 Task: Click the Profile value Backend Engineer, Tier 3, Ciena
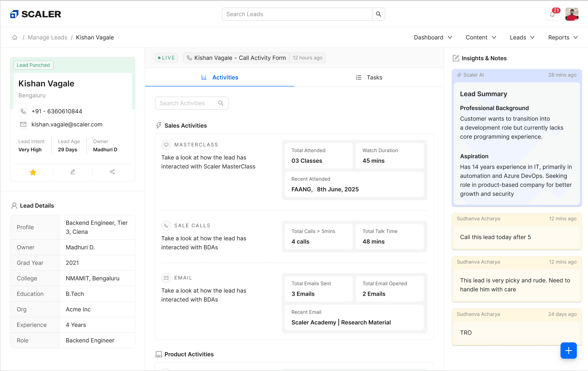97,227
